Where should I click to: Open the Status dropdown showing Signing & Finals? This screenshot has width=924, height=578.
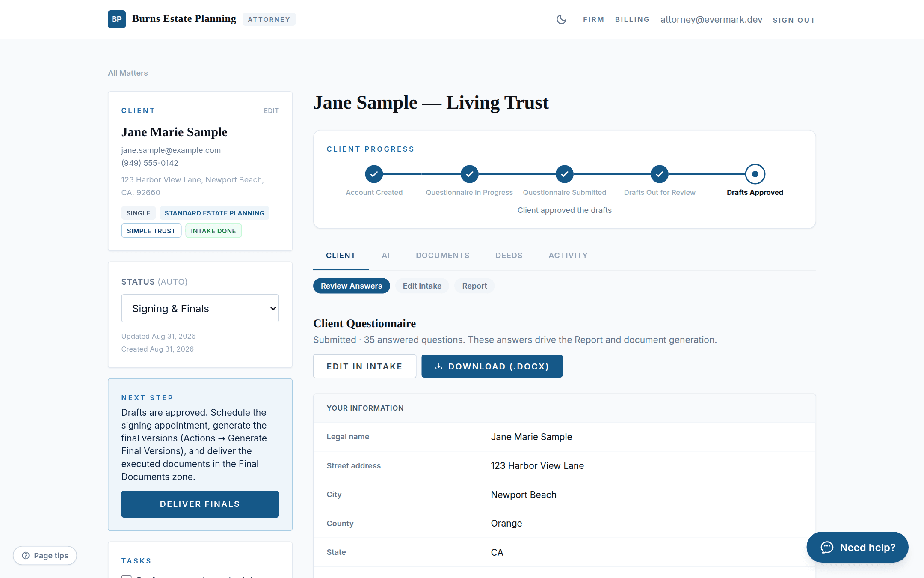[200, 308]
